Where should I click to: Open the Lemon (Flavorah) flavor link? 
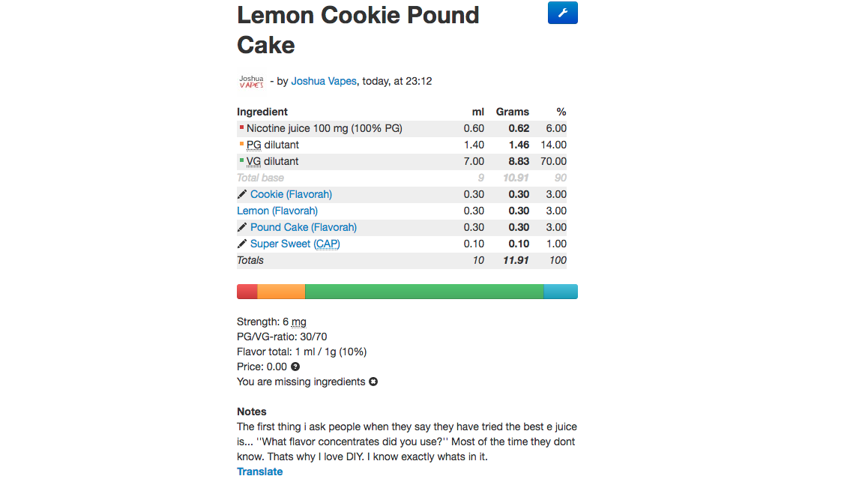pos(277,211)
